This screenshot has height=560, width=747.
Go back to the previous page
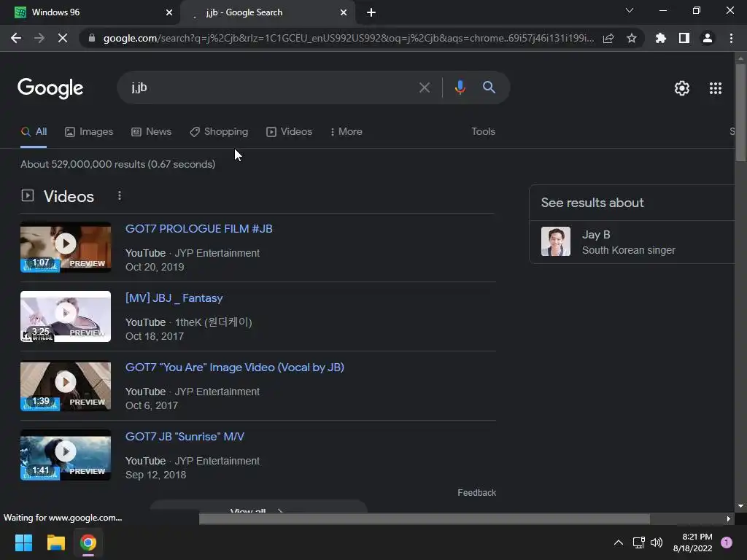(x=16, y=38)
